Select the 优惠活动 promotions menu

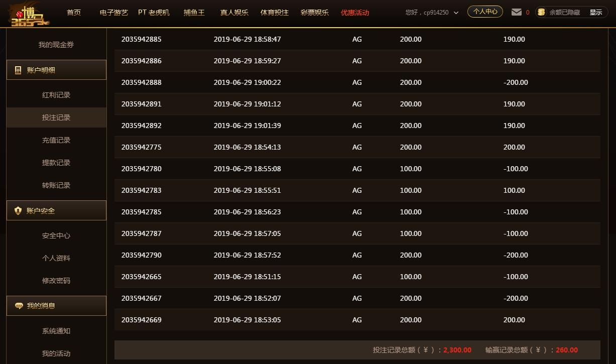pos(355,12)
